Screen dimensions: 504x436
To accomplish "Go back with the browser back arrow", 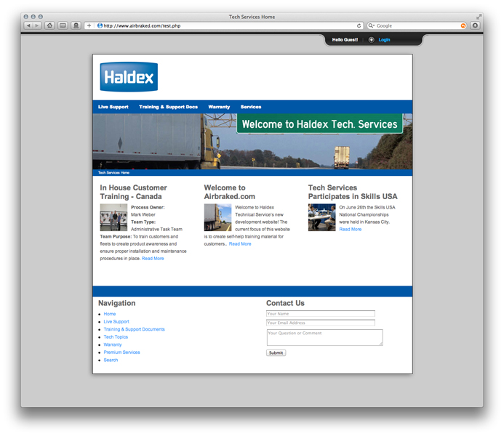I will click(28, 25).
